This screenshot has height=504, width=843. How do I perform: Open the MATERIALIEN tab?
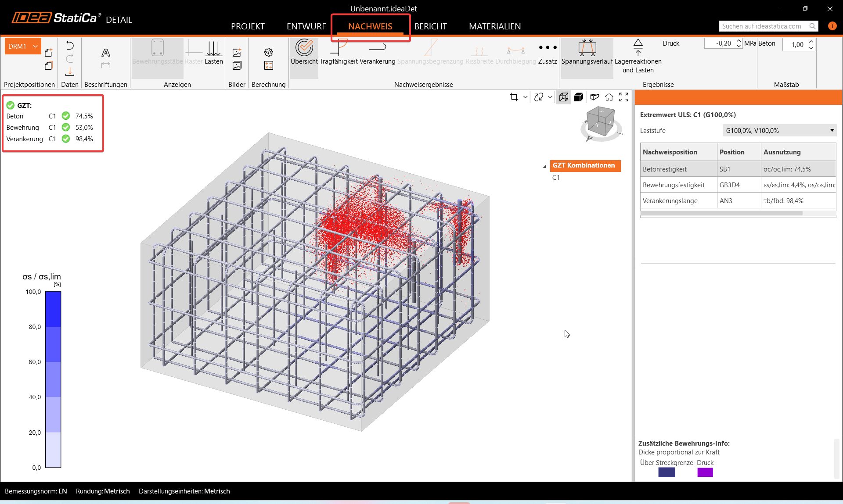pos(494,26)
